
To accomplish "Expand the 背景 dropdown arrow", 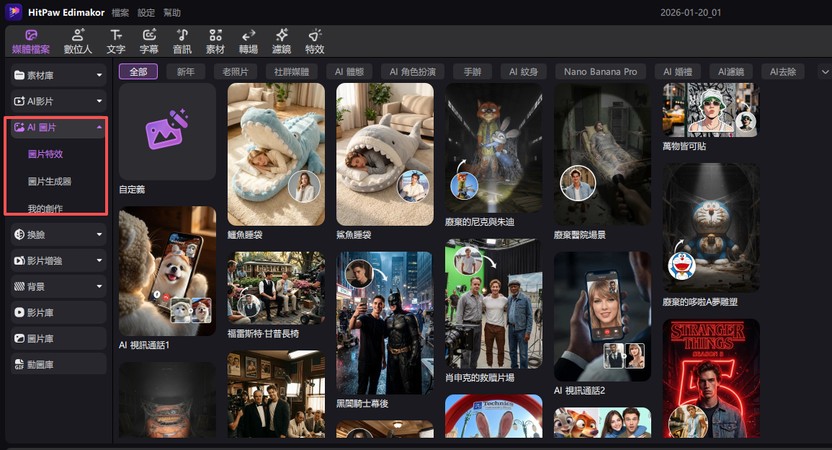I will tap(99, 287).
